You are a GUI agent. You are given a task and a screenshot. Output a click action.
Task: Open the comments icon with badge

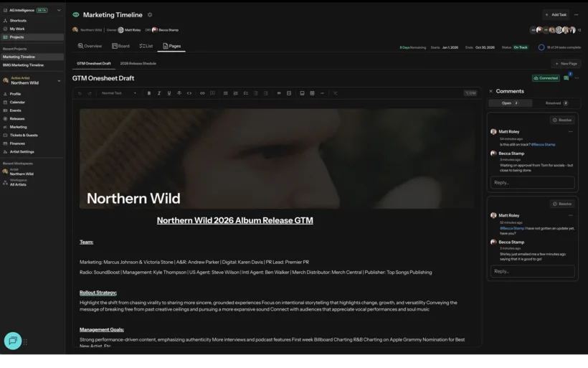tap(566, 78)
